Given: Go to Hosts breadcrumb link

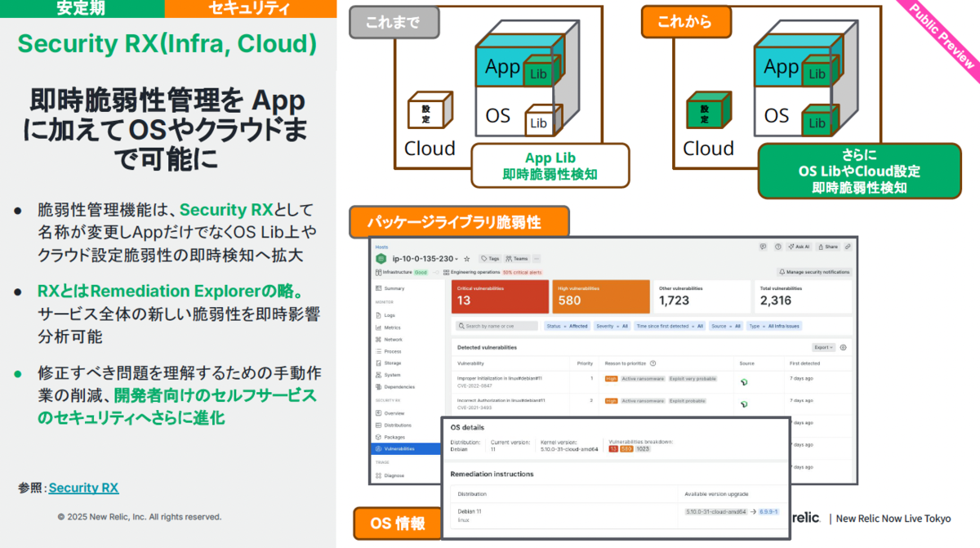Looking at the screenshot, I should click(381, 246).
